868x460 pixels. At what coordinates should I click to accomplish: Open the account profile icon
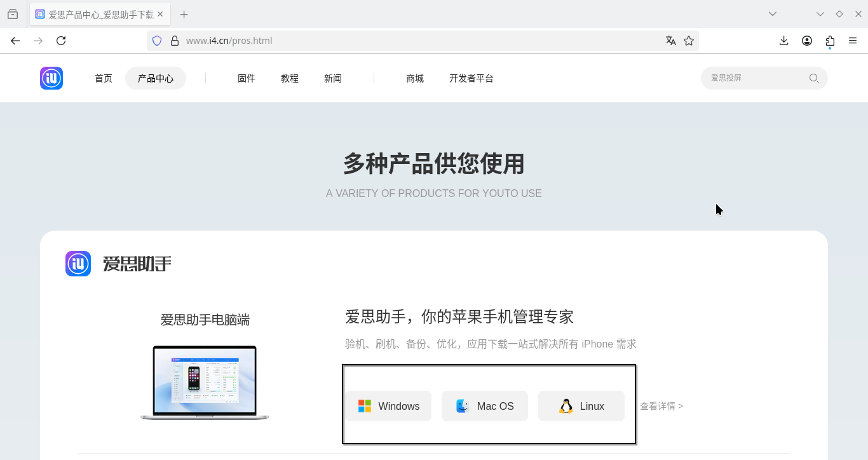click(x=807, y=41)
